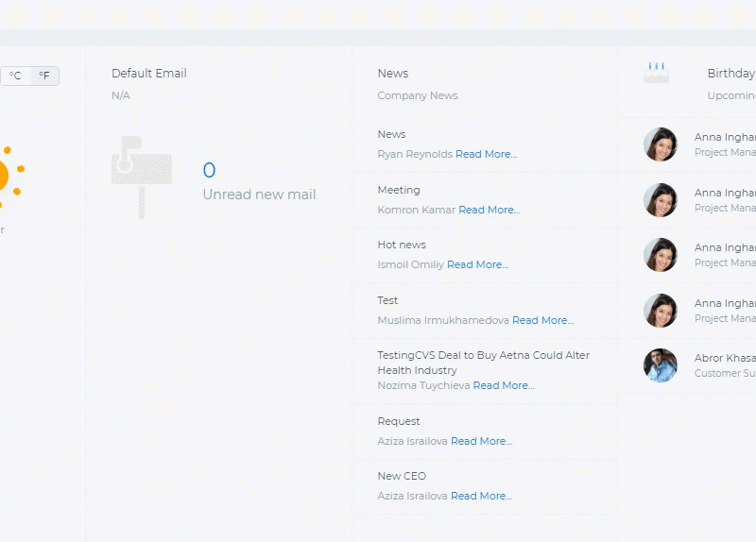Read more about Komron Kamar's Meeting
This screenshot has height=542, width=756.
click(x=489, y=210)
